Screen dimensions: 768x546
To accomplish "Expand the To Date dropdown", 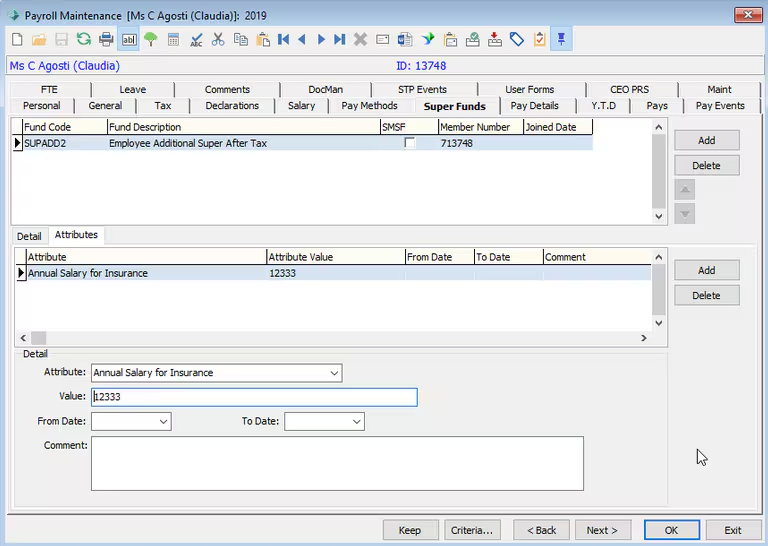I will [x=357, y=422].
